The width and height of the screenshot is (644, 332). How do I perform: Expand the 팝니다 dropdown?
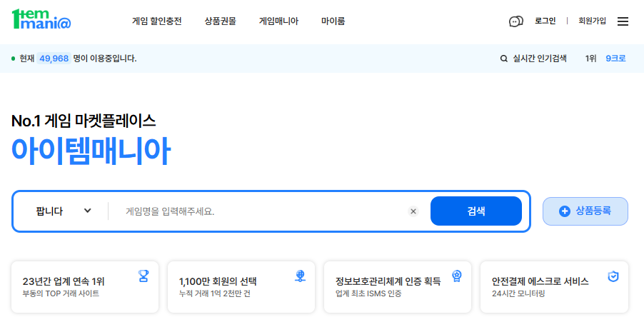coord(64,211)
